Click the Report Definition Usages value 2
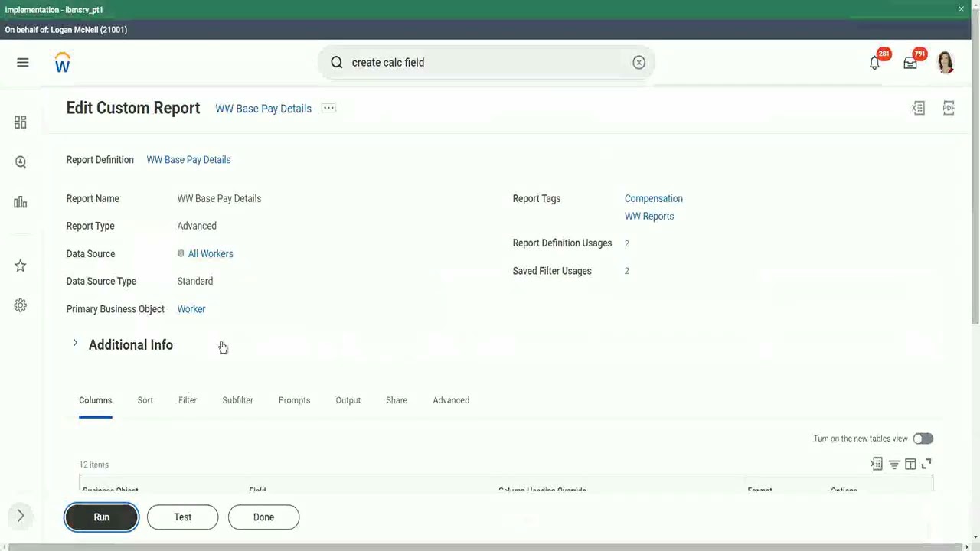Image resolution: width=980 pixels, height=551 pixels. (626, 243)
